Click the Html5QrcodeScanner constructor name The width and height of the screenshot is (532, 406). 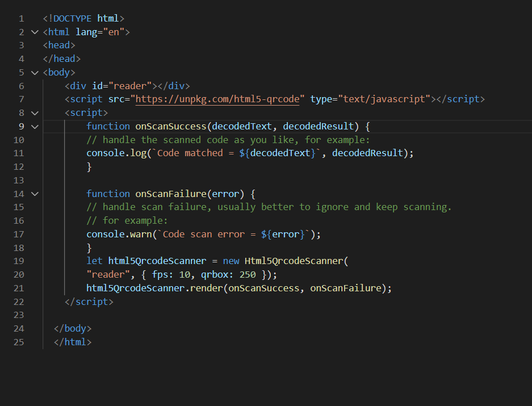pos(295,261)
